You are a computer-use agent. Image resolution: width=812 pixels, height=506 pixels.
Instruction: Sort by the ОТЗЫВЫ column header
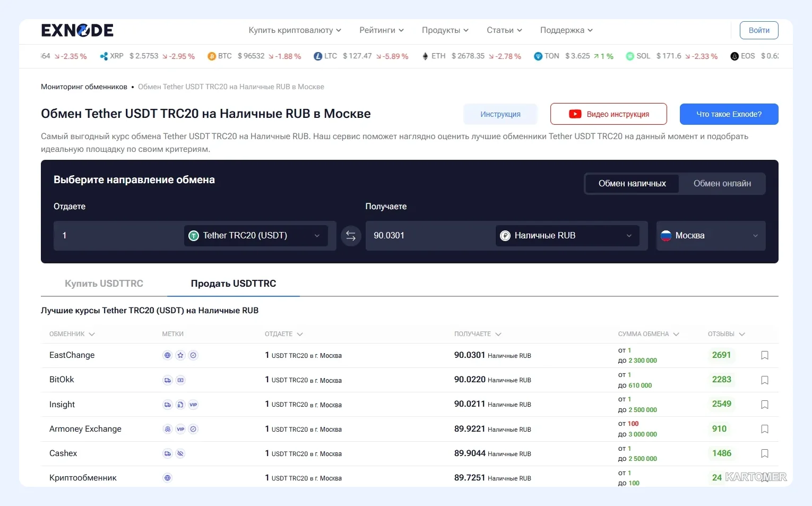[x=726, y=335]
